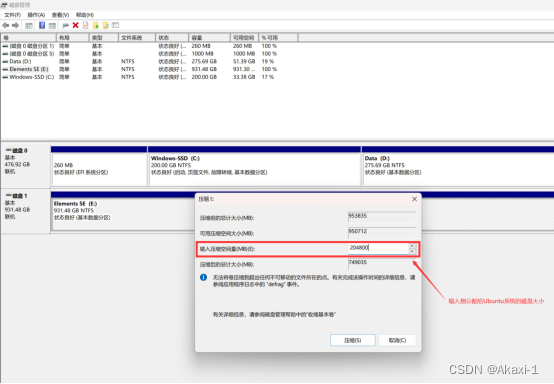Open the 帮助(H) menu

pos(85,15)
